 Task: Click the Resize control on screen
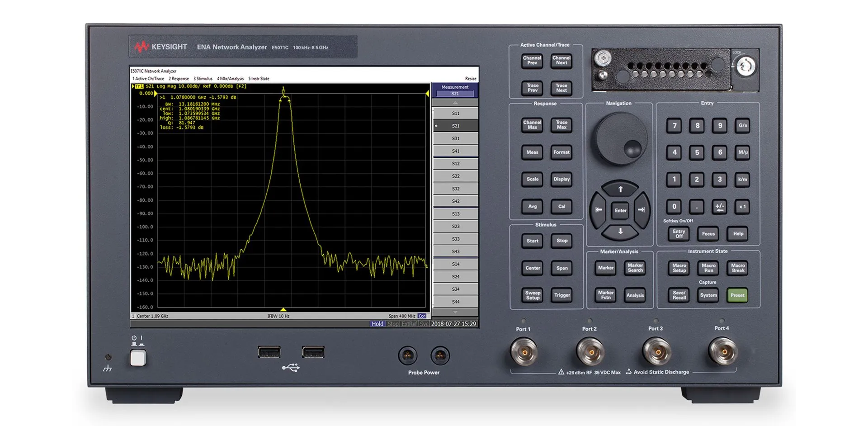(471, 78)
